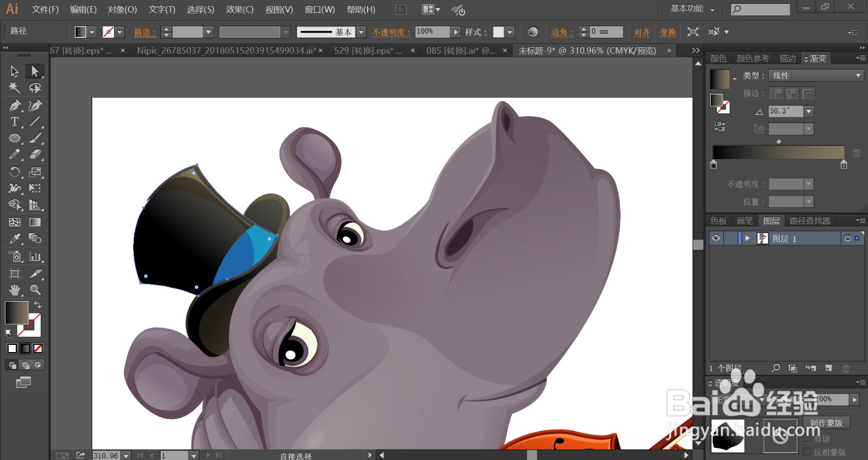Select the Pen tool
This screenshot has height=460, width=868.
click(15, 105)
